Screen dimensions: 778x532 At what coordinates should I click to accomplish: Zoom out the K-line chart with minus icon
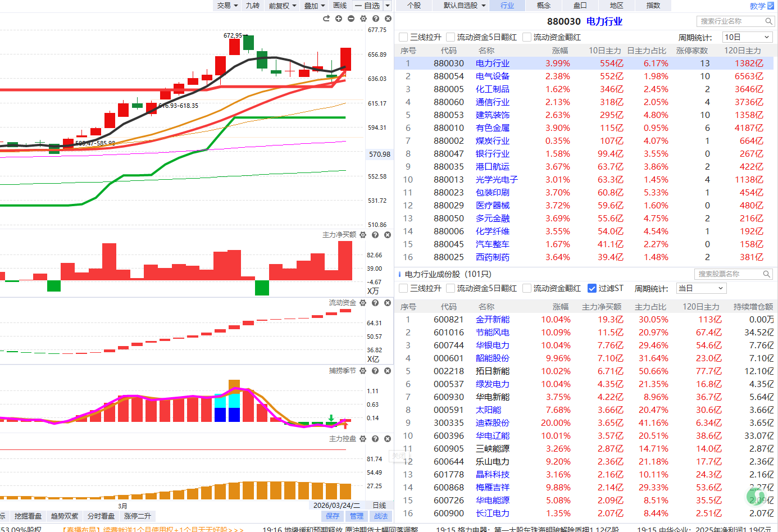coord(351,19)
